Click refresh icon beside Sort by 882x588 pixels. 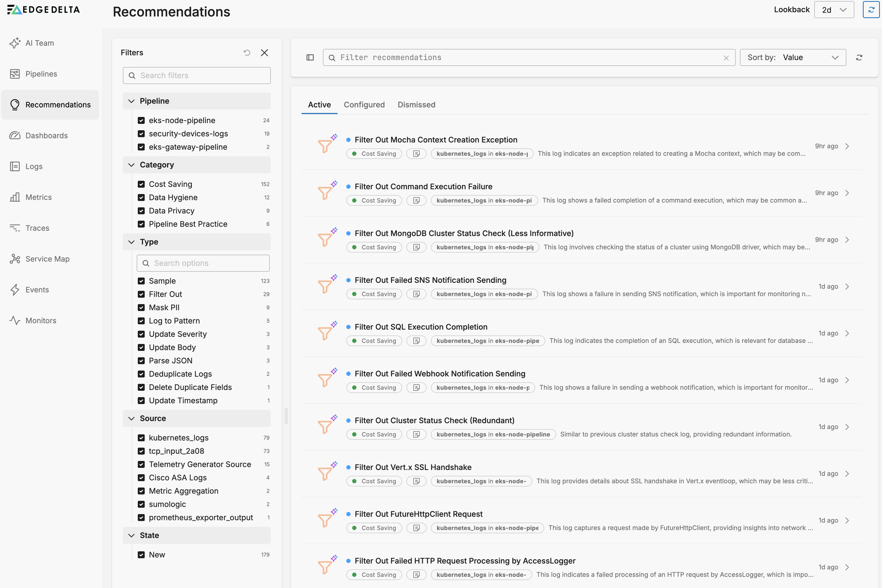pyautogui.click(x=859, y=57)
